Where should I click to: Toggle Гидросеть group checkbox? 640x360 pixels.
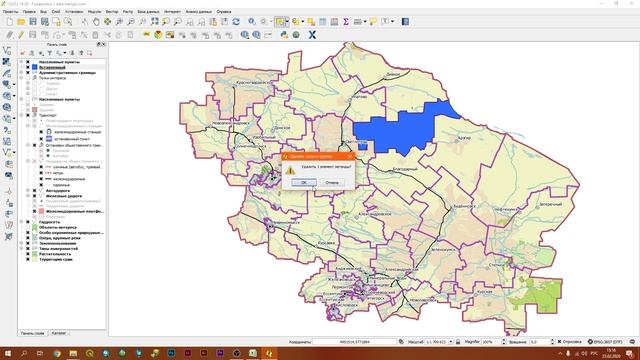coord(28,222)
